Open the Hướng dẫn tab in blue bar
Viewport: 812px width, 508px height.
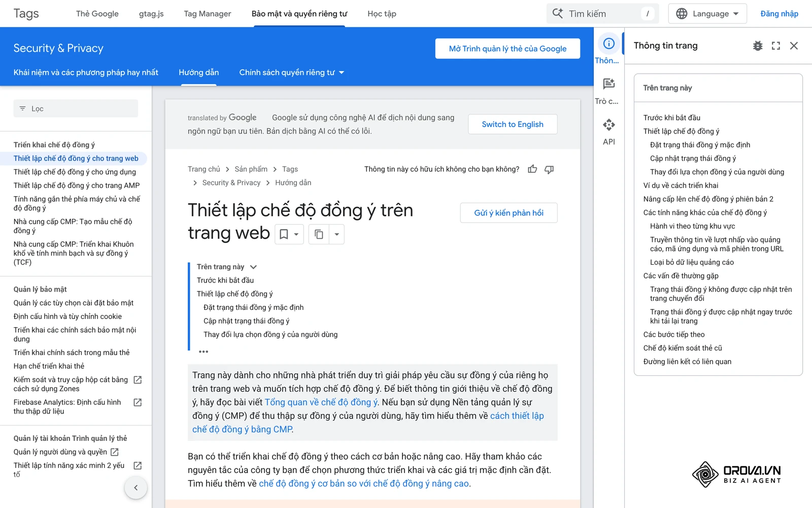click(199, 73)
